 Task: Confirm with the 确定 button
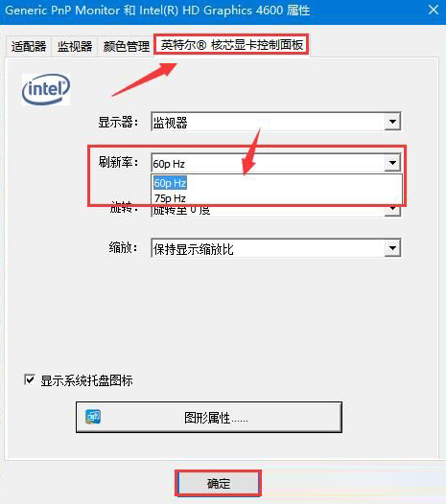218,483
